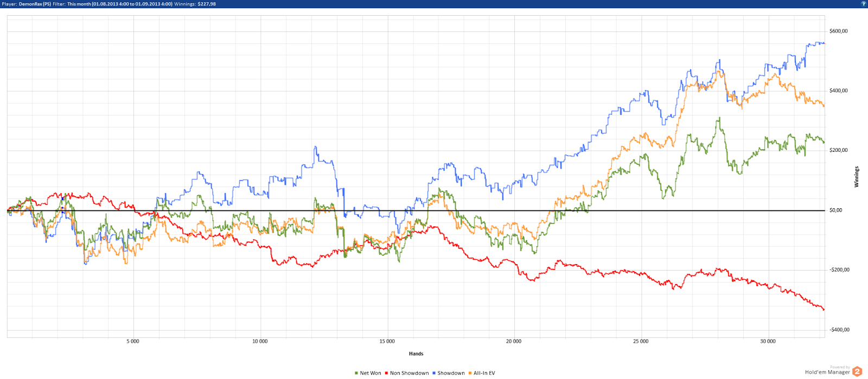This screenshot has width=868, height=379.
Task: Click the 'All-In EV' legend label
Action: coord(484,373)
